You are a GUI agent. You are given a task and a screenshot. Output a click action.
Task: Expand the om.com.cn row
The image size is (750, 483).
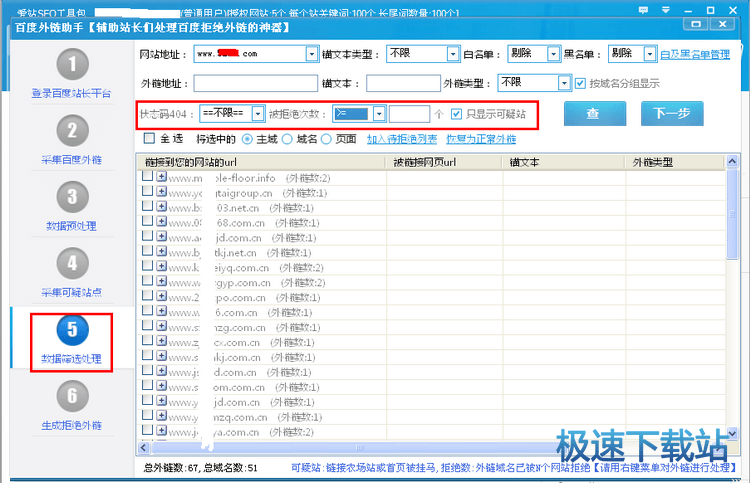click(x=161, y=386)
